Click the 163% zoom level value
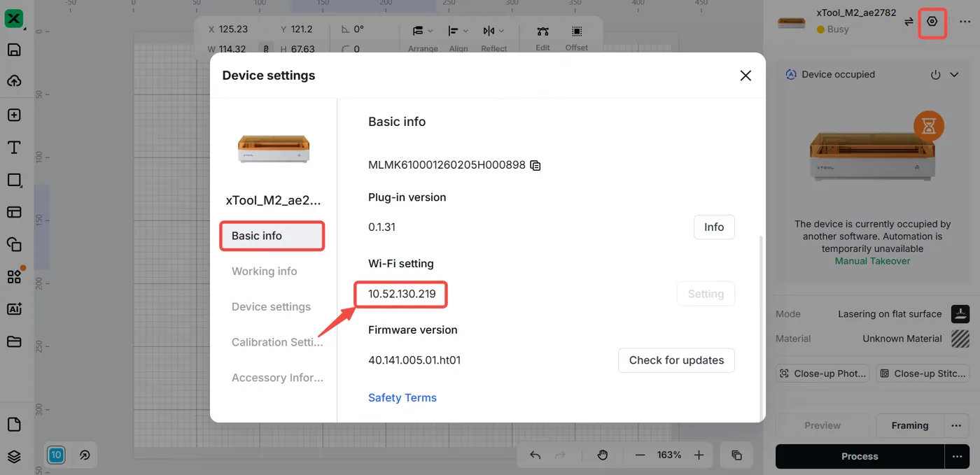 (x=669, y=455)
